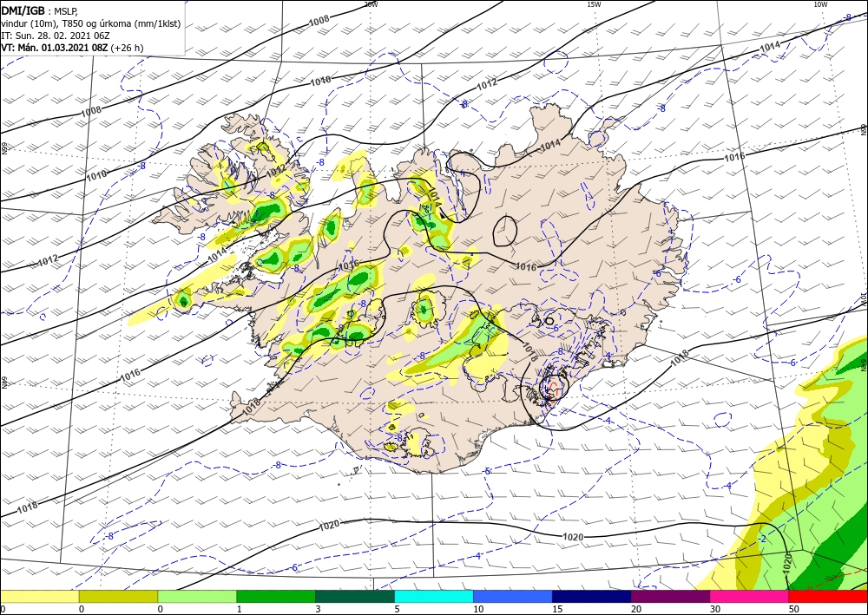
Task: Click the red legend block above 50
Action: 828,596
